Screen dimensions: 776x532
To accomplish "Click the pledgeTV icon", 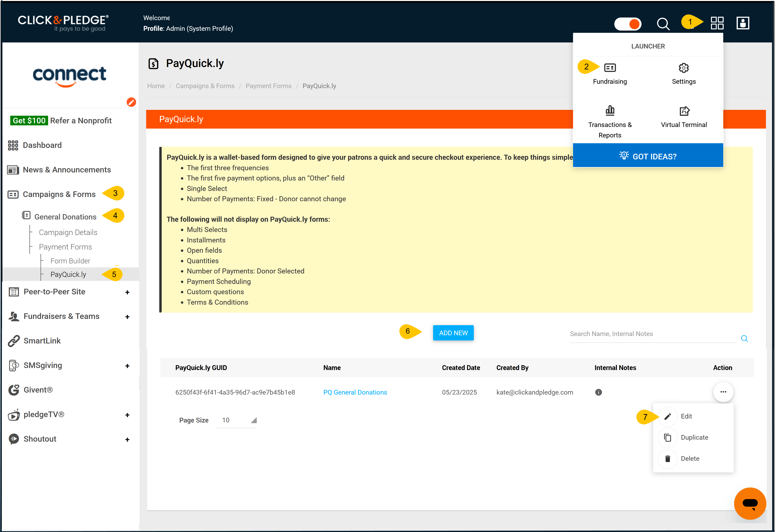I will tap(14, 415).
